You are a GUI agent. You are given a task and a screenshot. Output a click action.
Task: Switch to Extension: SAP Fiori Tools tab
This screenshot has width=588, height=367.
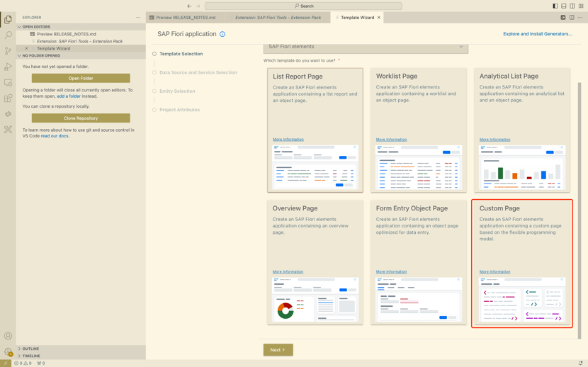(x=278, y=18)
